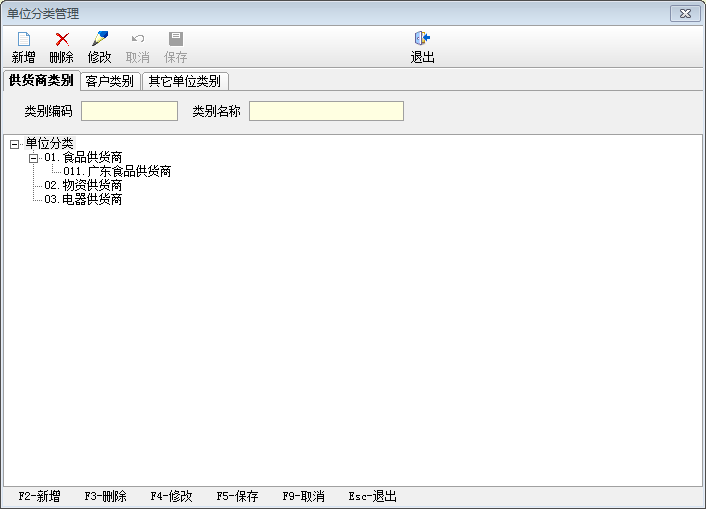
Task: Click F3-删除 in the status bar
Action: click(x=105, y=496)
